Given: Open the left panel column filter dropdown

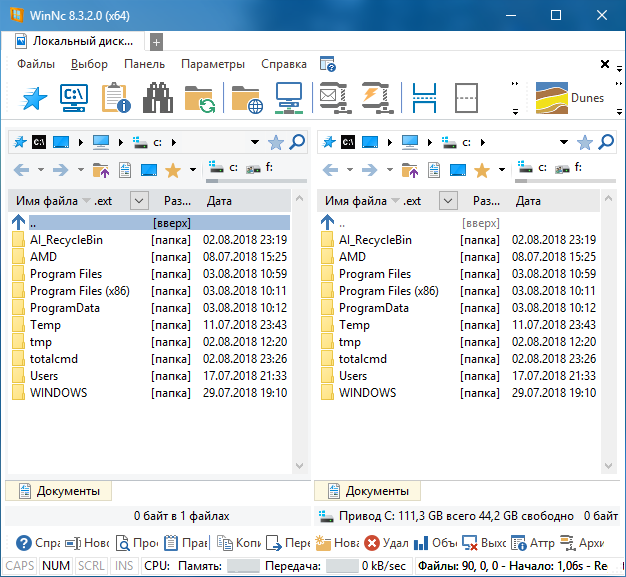Looking at the screenshot, I should [140, 201].
